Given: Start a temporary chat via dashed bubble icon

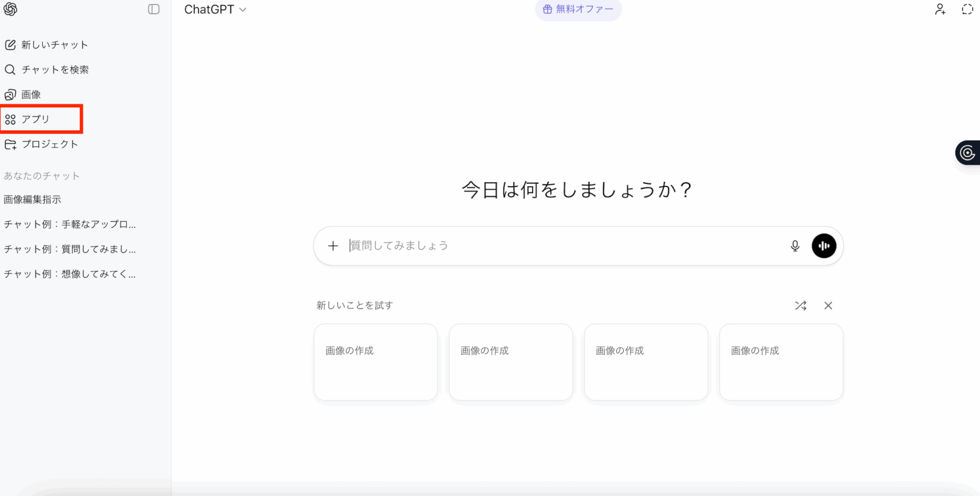Looking at the screenshot, I should click(x=967, y=10).
